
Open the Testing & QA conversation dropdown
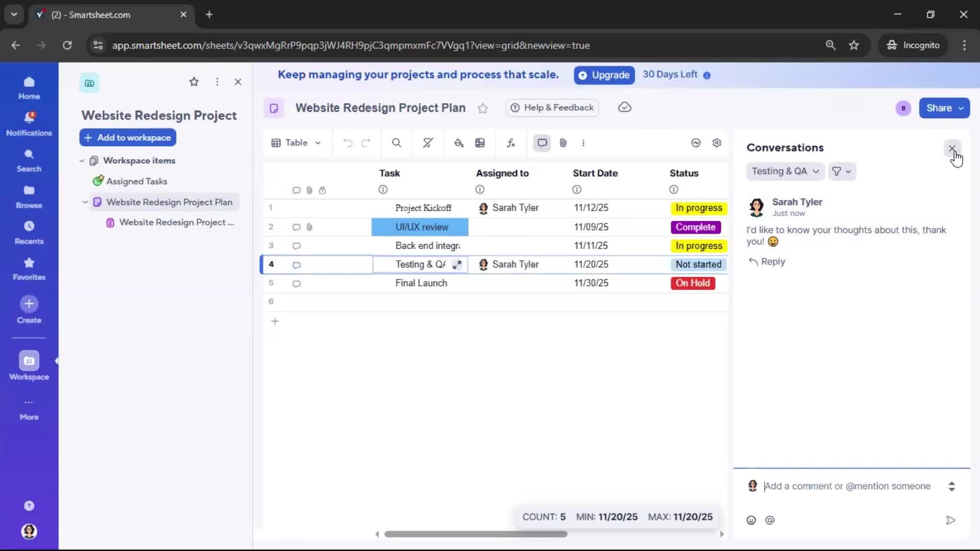[x=785, y=171]
